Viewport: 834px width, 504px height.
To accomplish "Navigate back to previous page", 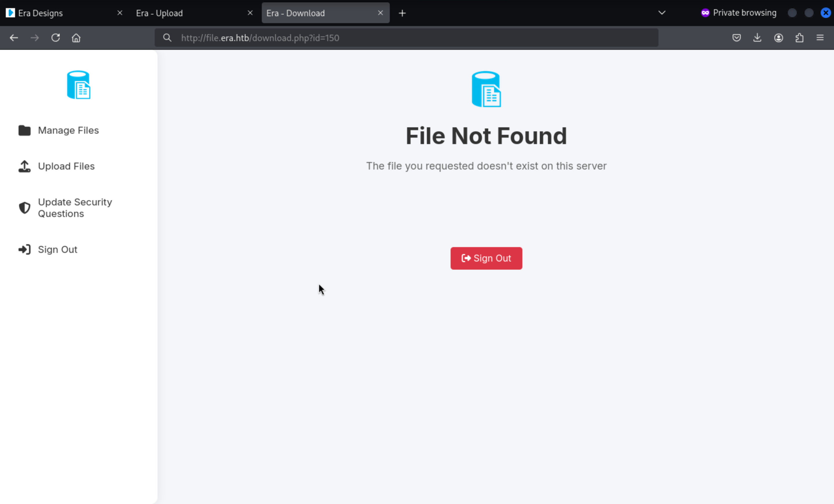I will tap(14, 38).
